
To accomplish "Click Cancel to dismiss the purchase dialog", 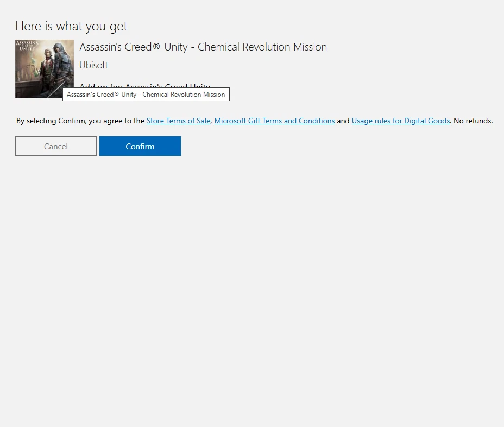I will [x=55, y=146].
